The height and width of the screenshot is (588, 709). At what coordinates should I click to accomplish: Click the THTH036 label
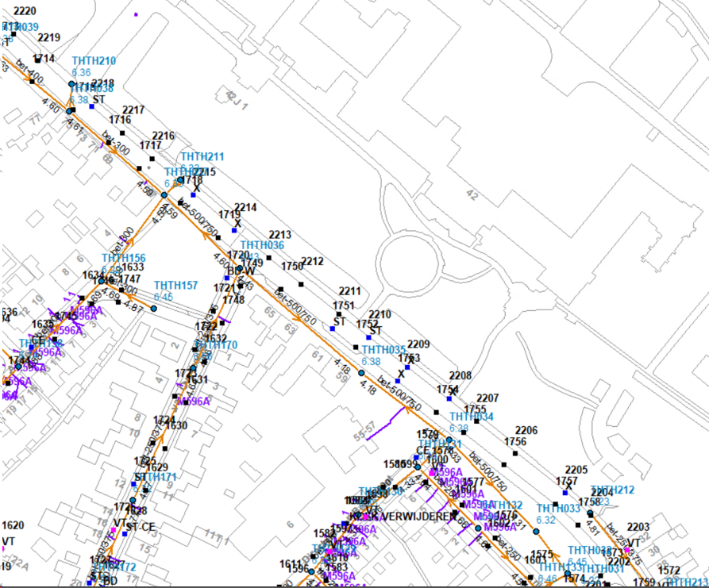point(262,245)
